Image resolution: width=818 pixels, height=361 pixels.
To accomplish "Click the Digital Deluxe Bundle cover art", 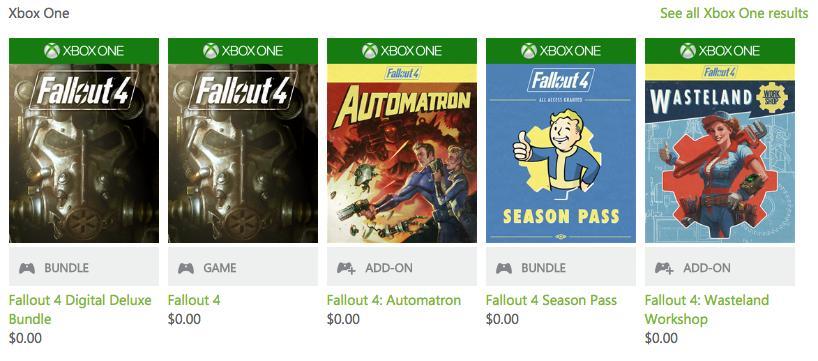I will click(x=84, y=153).
